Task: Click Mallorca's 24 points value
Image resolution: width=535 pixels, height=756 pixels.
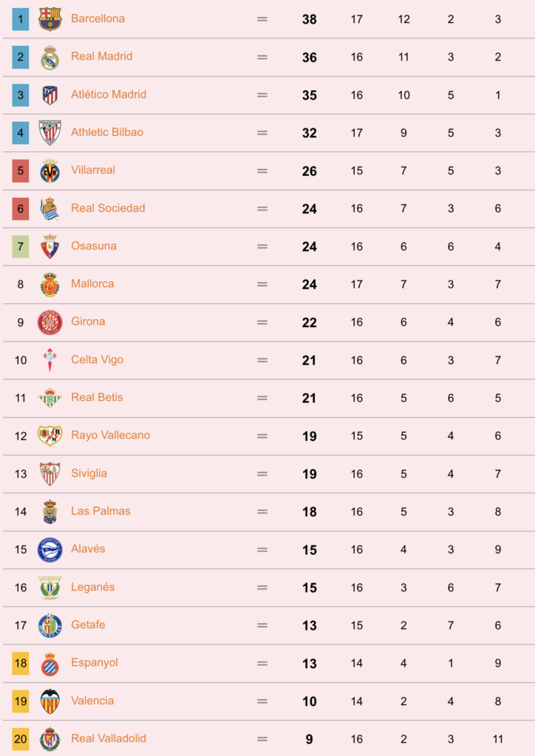Action: [x=309, y=284]
